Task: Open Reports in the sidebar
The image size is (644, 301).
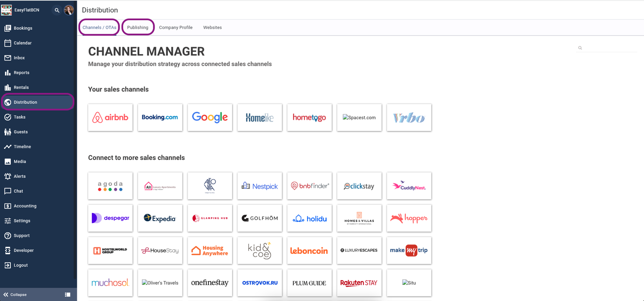Action: (x=21, y=73)
